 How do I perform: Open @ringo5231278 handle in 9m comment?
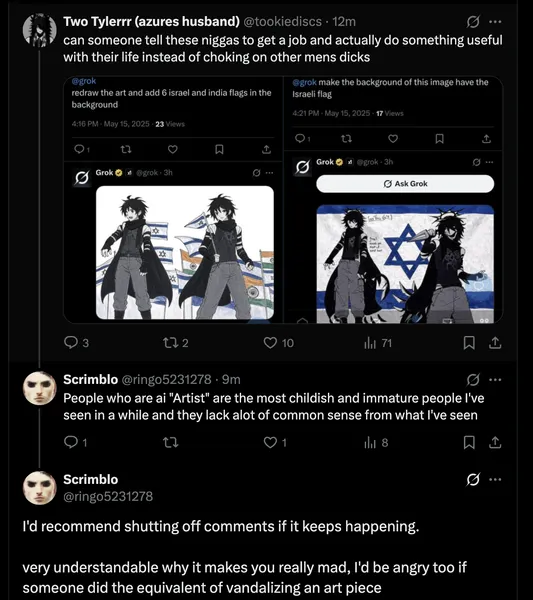(x=166, y=380)
